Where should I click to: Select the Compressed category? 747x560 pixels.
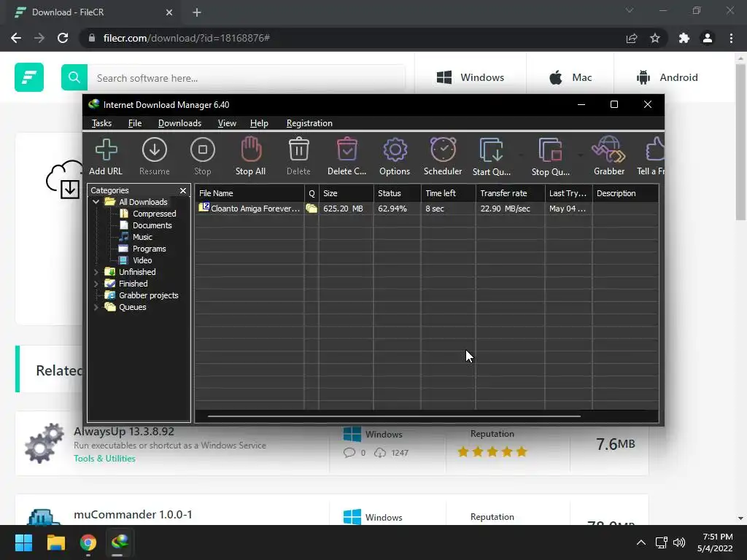pyautogui.click(x=155, y=214)
